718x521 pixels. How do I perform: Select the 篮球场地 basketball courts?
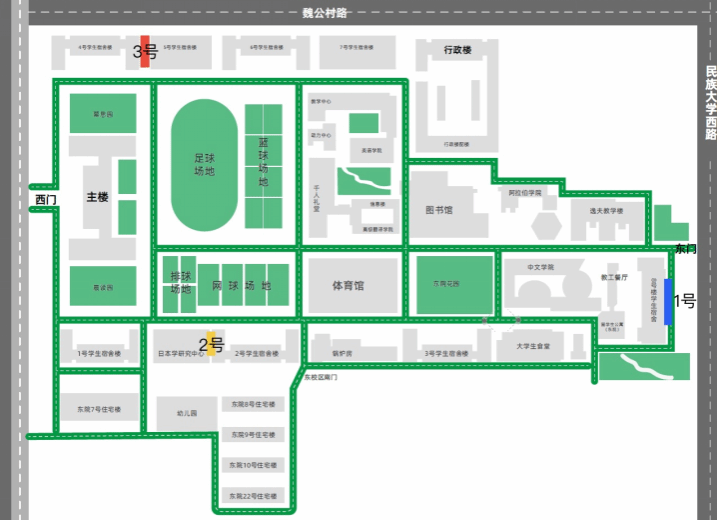point(264,165)
